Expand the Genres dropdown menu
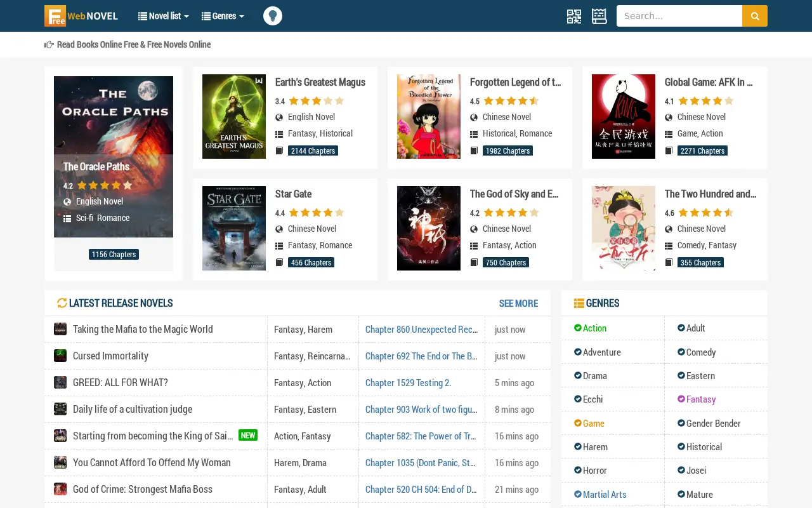Screen dimensions: 812x508 pyautogui.click(x=223, y=16)
